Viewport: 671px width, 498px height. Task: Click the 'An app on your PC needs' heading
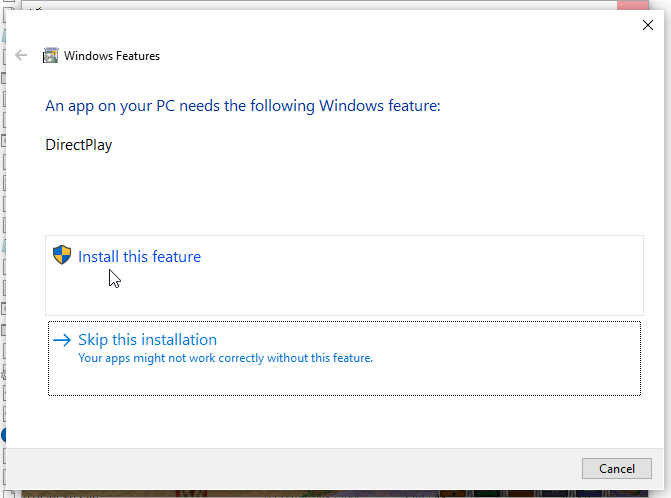tap(243, 106)
